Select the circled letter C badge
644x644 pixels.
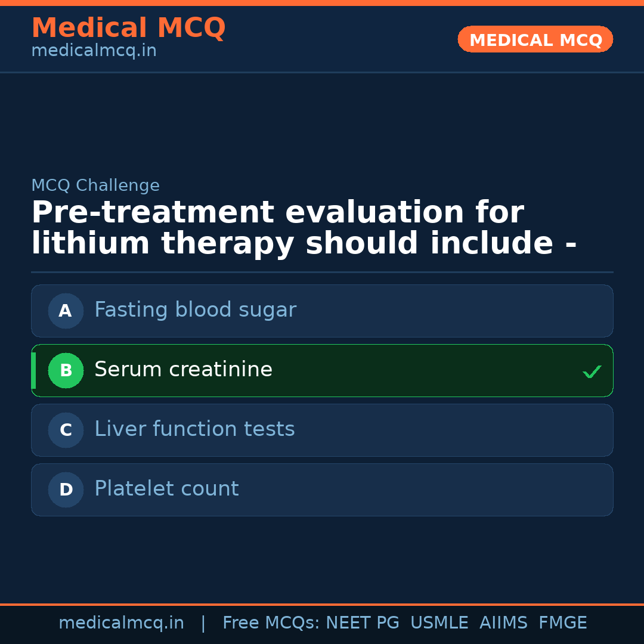[66, 430]
